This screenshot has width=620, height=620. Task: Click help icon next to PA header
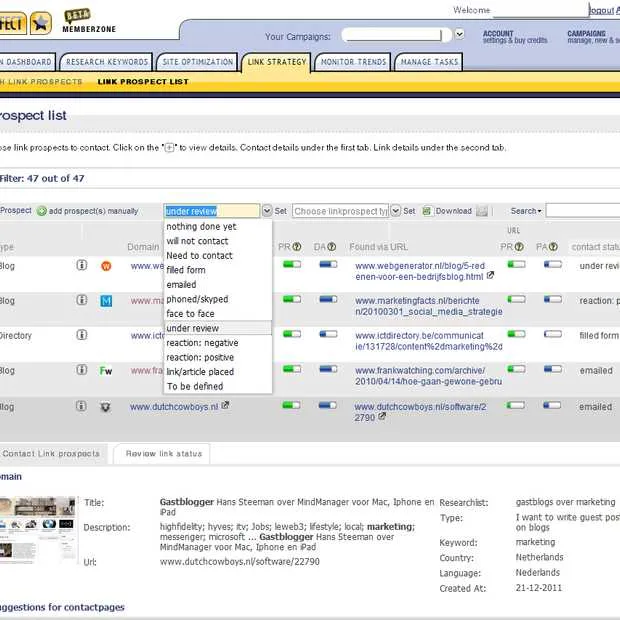pyautogui.click(x=554, y=247)
